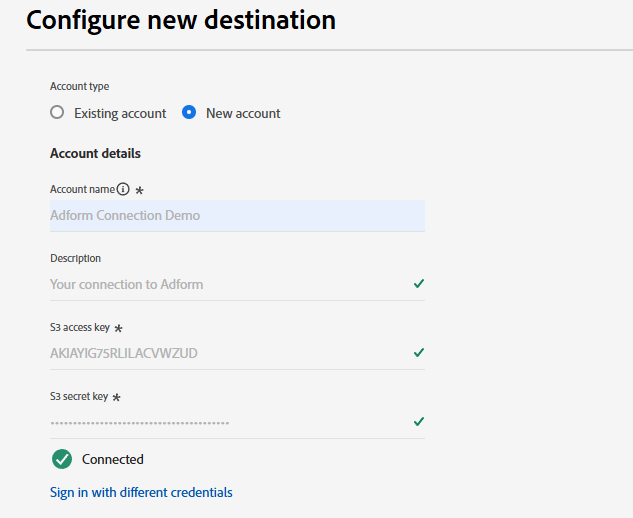
Task: Focus the masked S3 secret key field
Action: (x=227, y=422)
